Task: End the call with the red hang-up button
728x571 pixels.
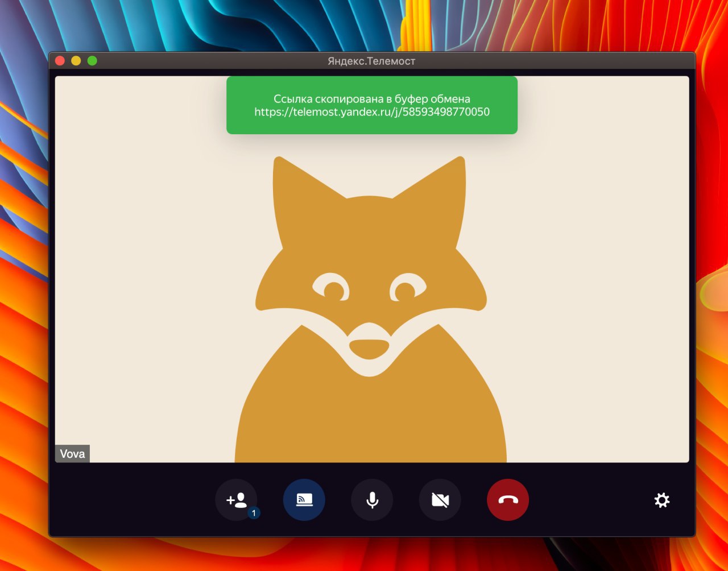Action: click(x=508, y=500)
